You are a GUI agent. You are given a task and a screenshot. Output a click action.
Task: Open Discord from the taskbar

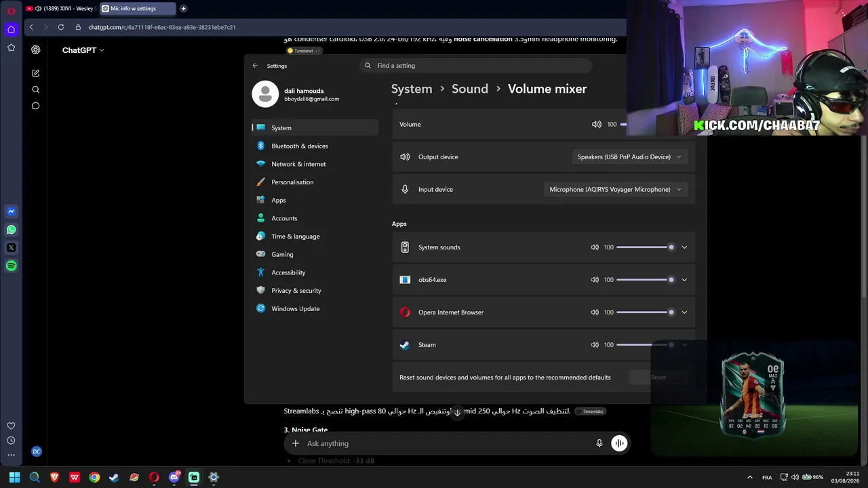pyautogui.click(x=174, y=477)
